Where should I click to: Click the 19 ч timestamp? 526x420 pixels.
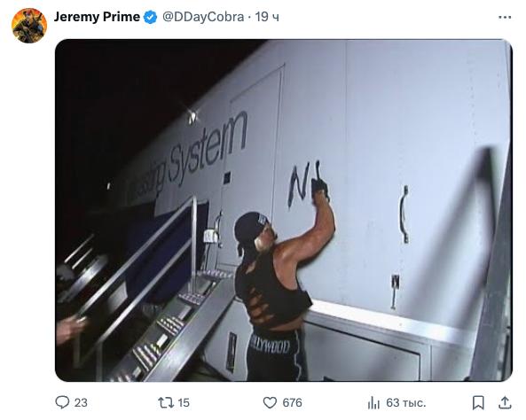tap(267, 17)
